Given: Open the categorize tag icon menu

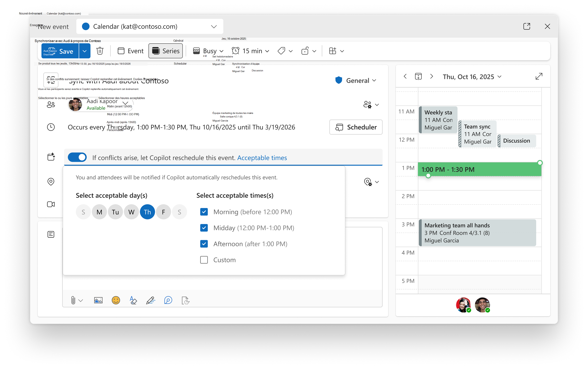Looking at the screenshot, I should tap(285, 51).
